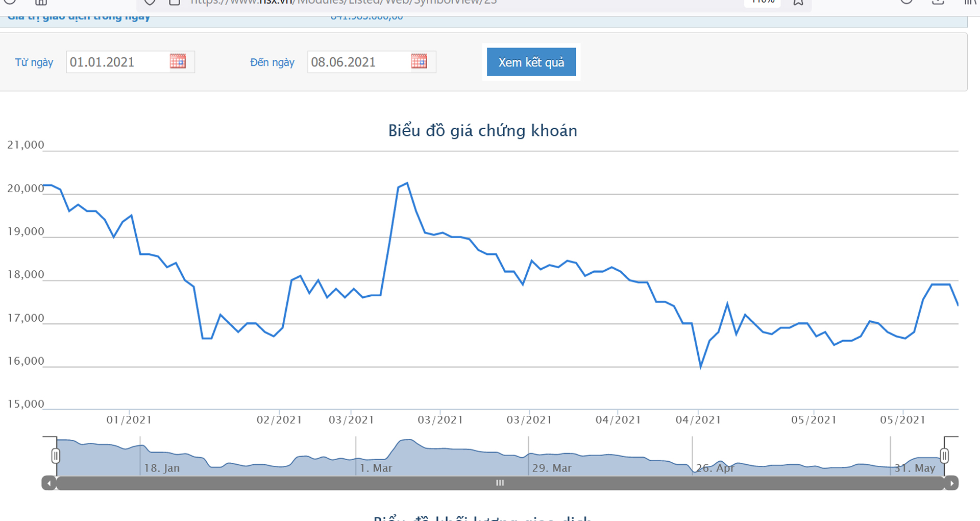Image resolution: width=980 pixels, height=521 pixels.
Task: Open the calendar picker for Từ ngày
Action: [178, 62]
